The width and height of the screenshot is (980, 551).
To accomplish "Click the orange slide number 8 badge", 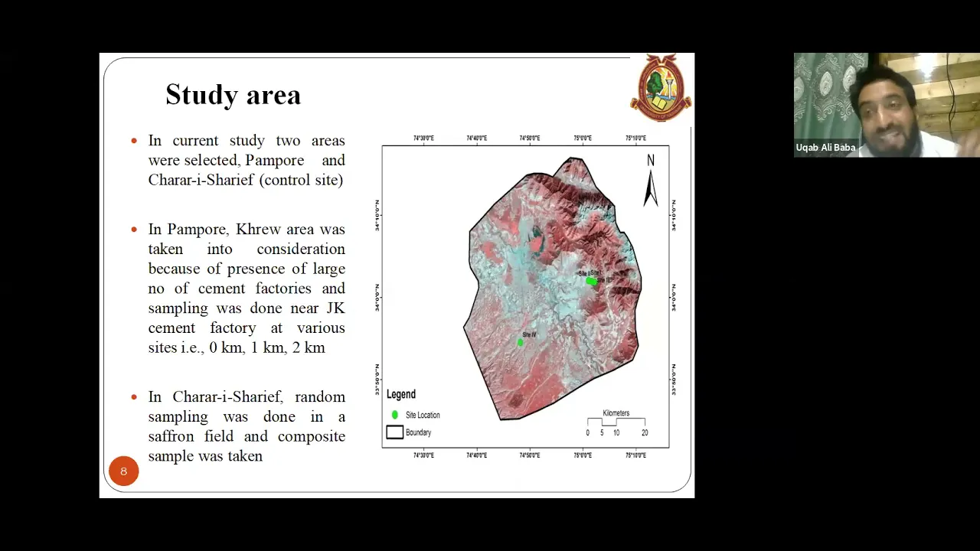I will coord(123,471).
